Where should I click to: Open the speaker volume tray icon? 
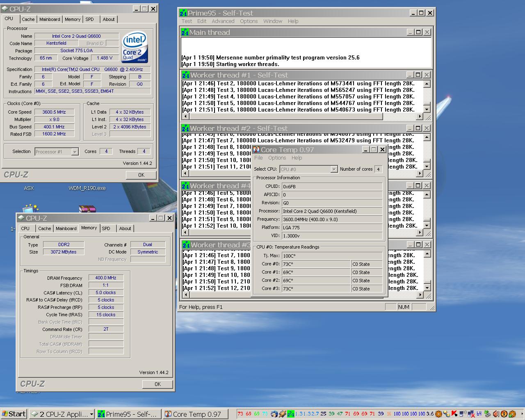click(496, 414)
